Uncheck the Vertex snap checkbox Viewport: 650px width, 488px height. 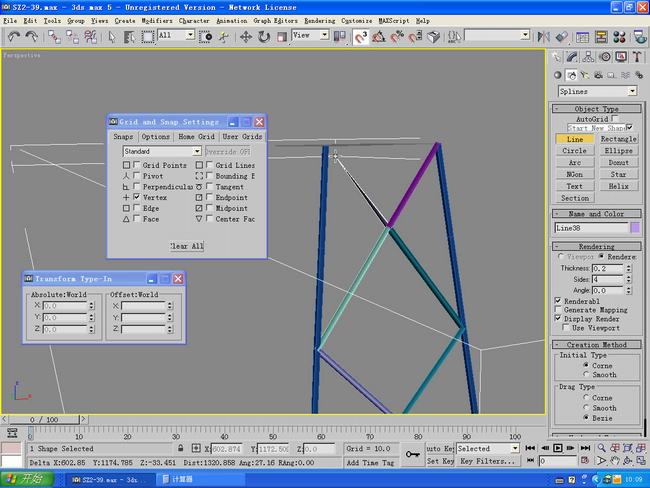pyautogui.click(x=136, y=197)
